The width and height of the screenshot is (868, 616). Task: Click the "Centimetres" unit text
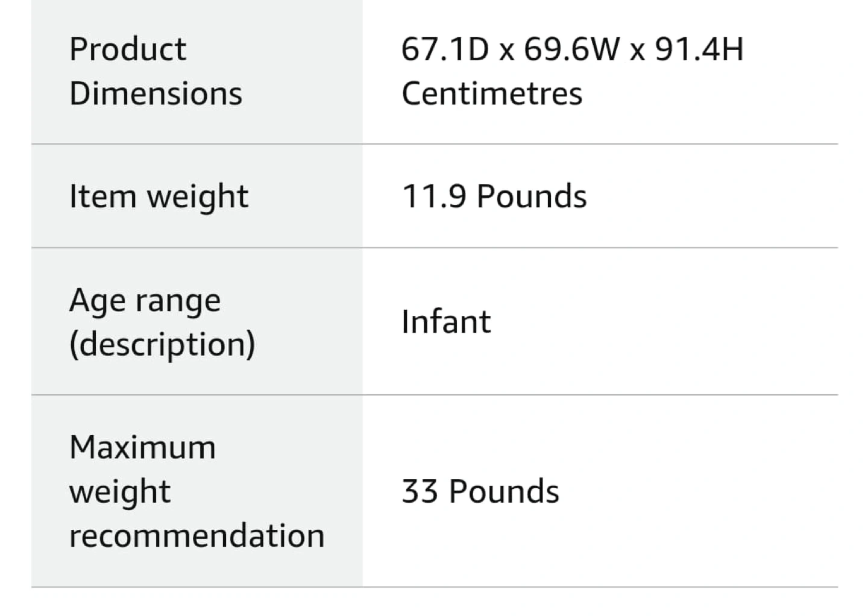tap(492, 93)
